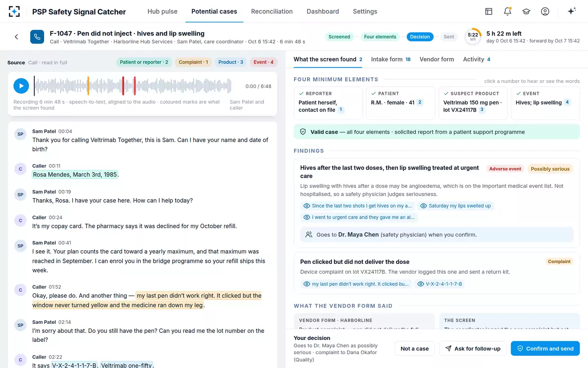Toggle the Product · 3 source filter

click(x=231, y=62)
